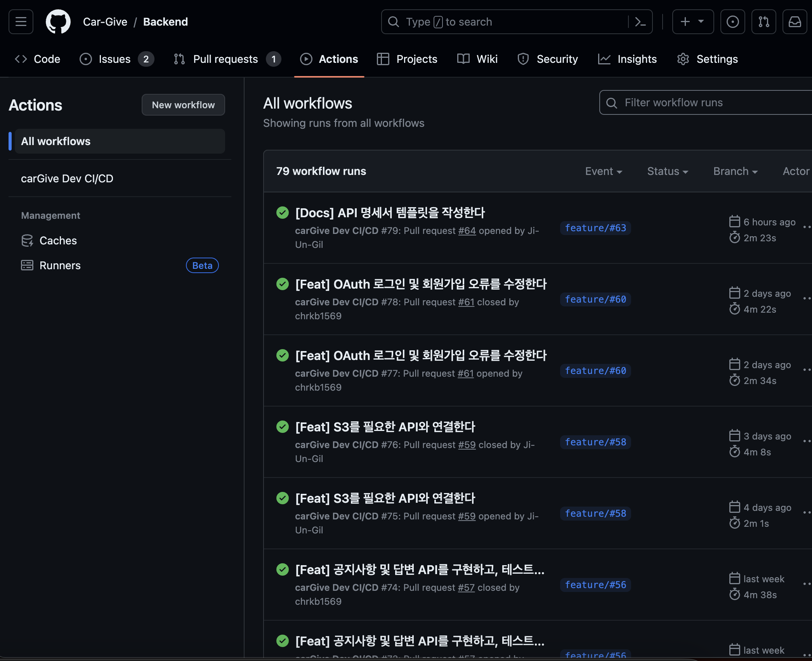Open the notifications inbox icon
This screenshot has height=661, width=812.
coord(795,22)
